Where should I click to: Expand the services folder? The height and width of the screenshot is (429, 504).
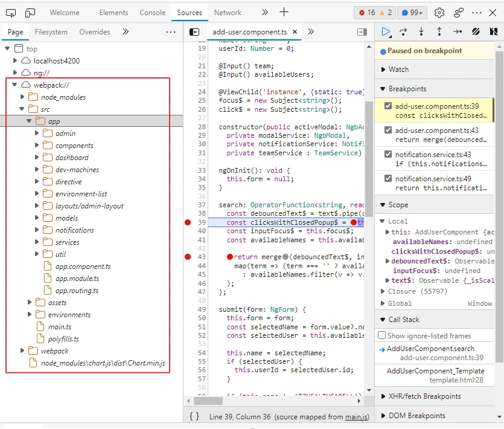pyautogui.click(x=36, y=242)
